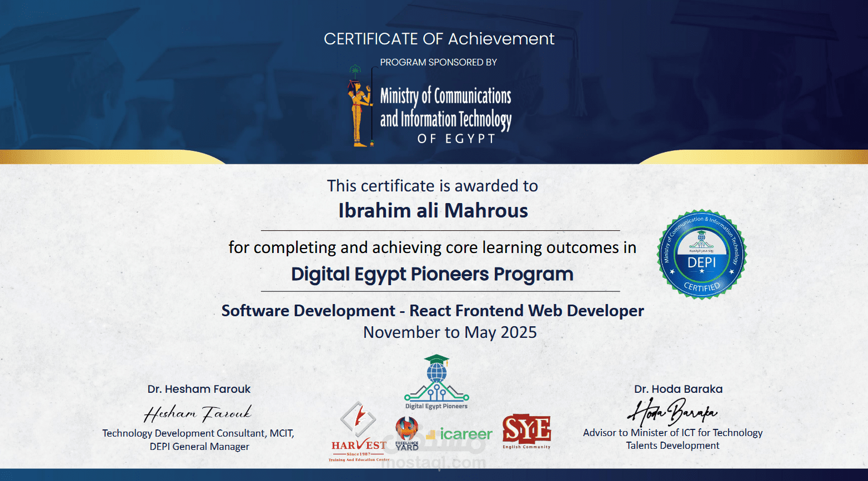868x481 pixels.
Task: Click 'This certificate is awarded to' line
Action: [433, 186]
